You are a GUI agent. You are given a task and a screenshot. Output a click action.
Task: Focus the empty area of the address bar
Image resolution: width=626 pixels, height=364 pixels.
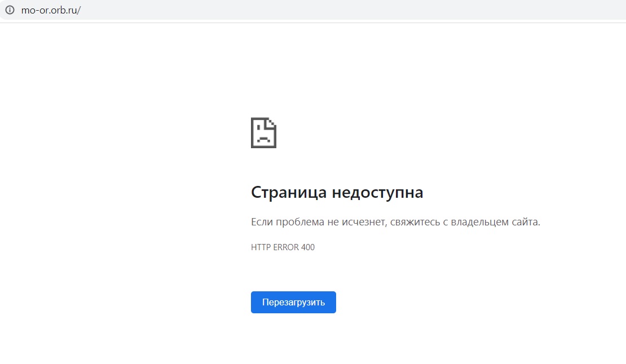[338, 10]
